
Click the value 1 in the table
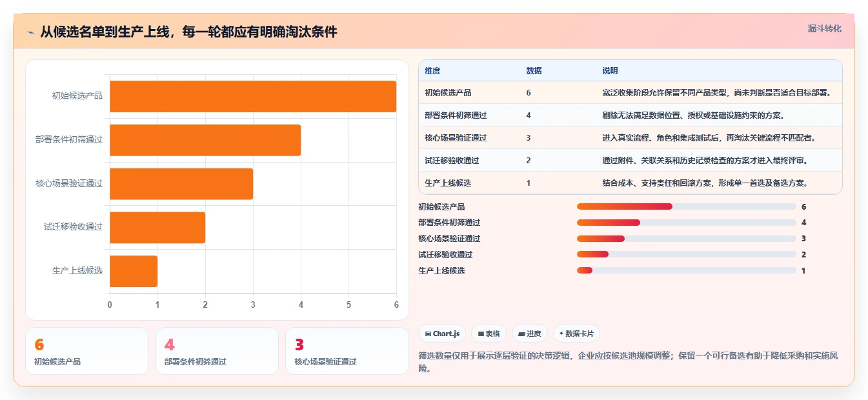[529, 183]
